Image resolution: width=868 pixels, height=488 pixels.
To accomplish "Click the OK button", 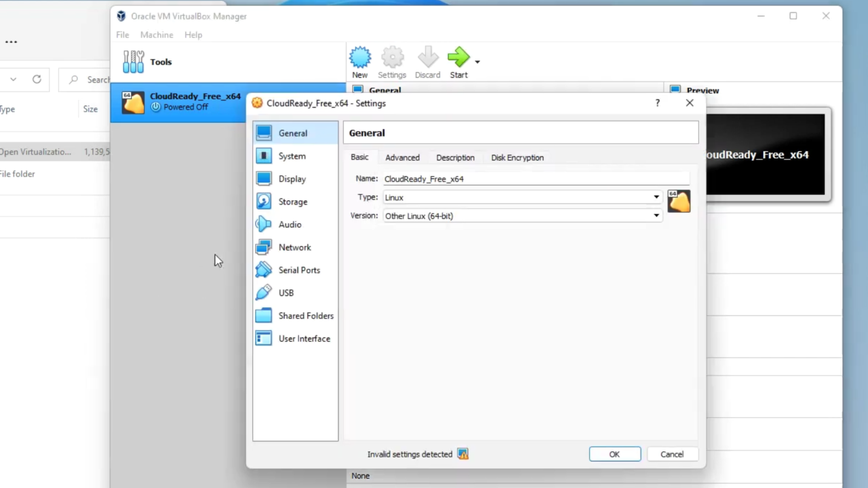I will point(614,454).
